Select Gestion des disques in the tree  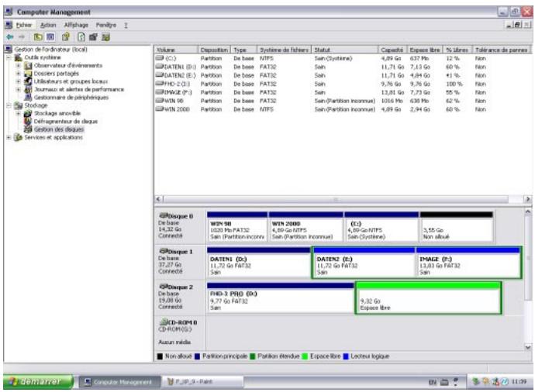click(x=59, y=129)
